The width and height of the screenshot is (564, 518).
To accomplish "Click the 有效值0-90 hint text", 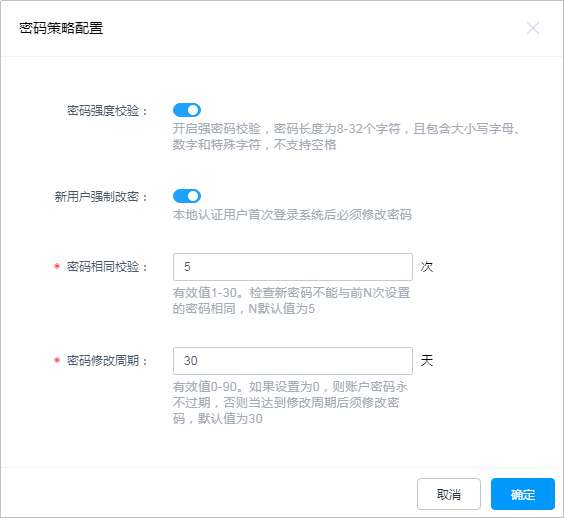I will coord(290,403).
